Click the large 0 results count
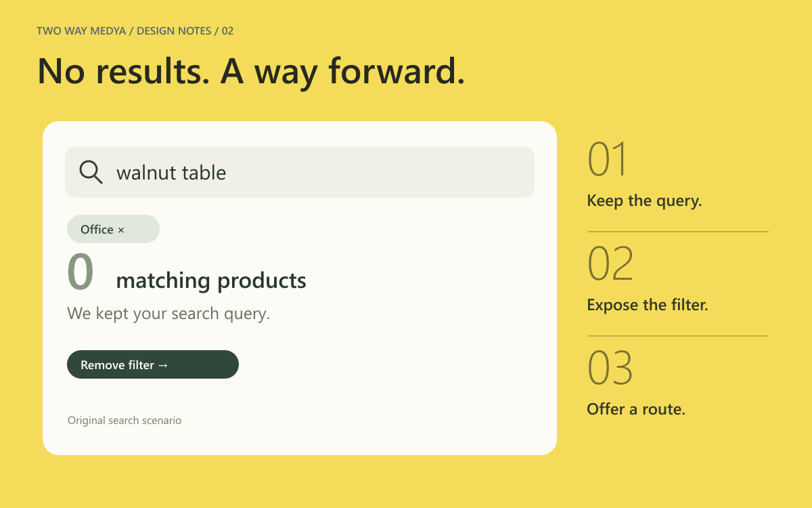 coord(80,271)
